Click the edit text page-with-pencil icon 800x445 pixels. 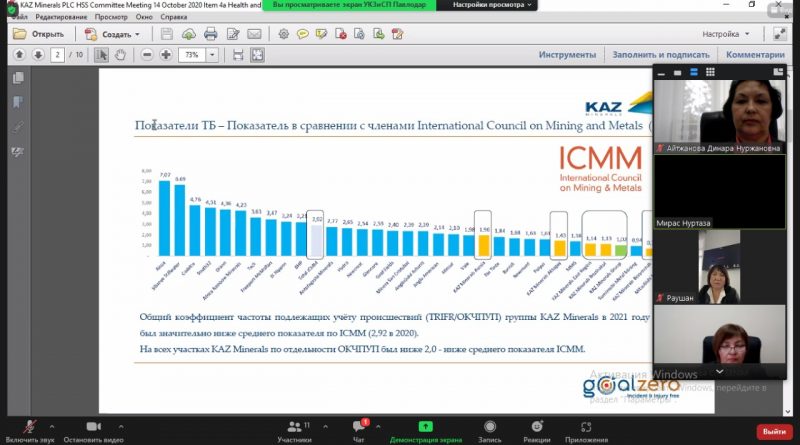pos(233,34)
